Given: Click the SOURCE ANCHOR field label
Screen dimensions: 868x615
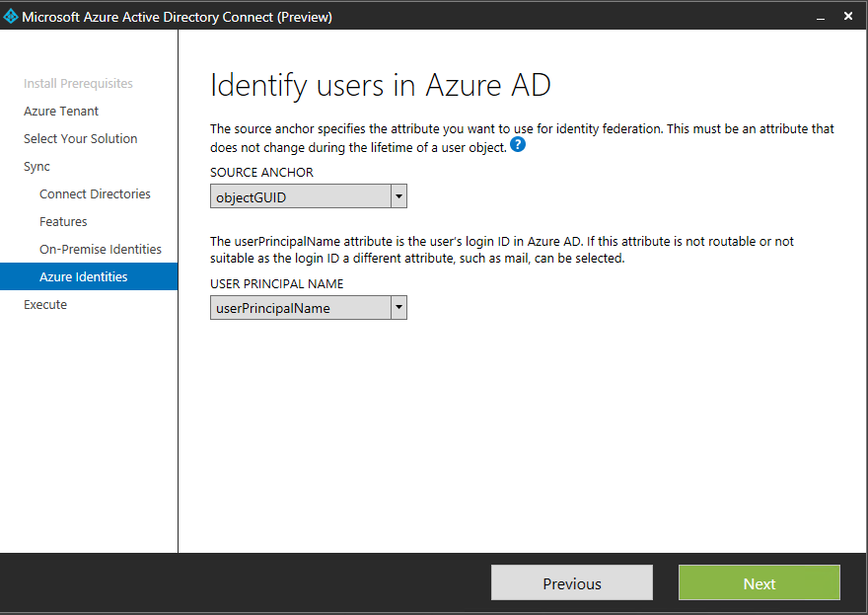Looking at the screenshot, I should (x=261, y=173).
